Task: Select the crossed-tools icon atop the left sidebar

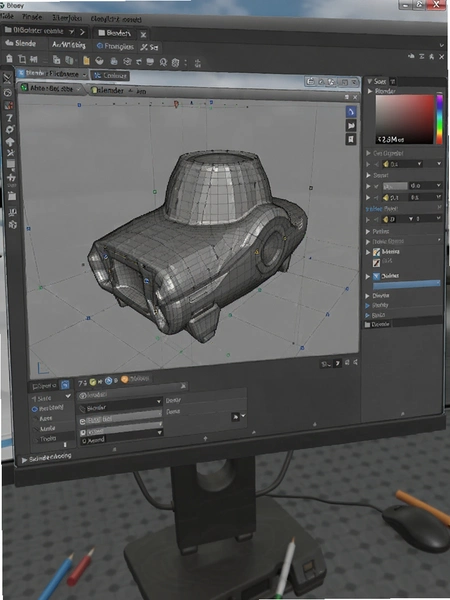Action: 7,78
